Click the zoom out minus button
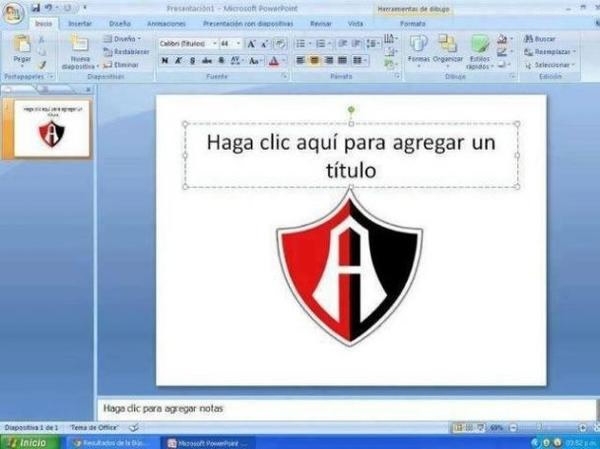Image resolution: width=600 pixels, height=449 pixels. pos(514,428)
